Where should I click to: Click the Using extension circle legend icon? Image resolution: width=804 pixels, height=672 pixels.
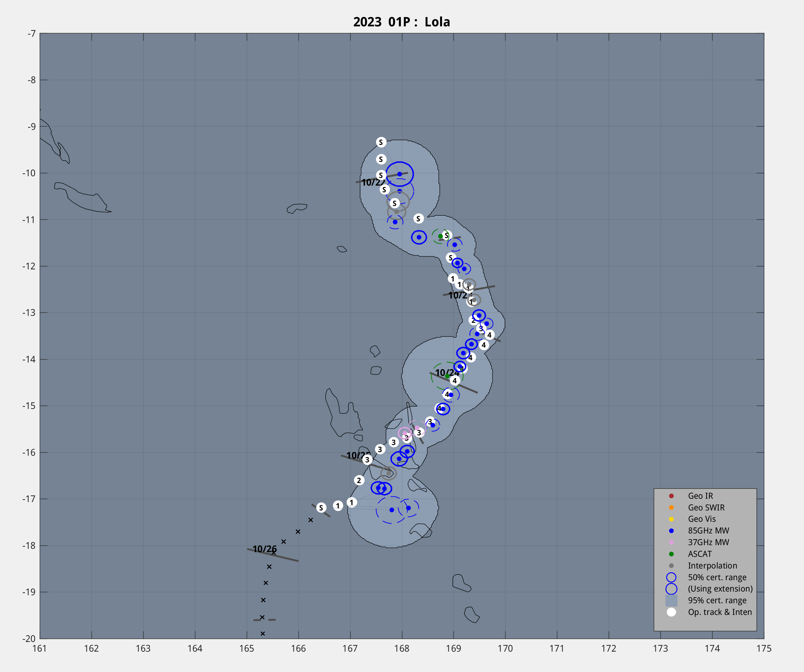coord(671,589)
